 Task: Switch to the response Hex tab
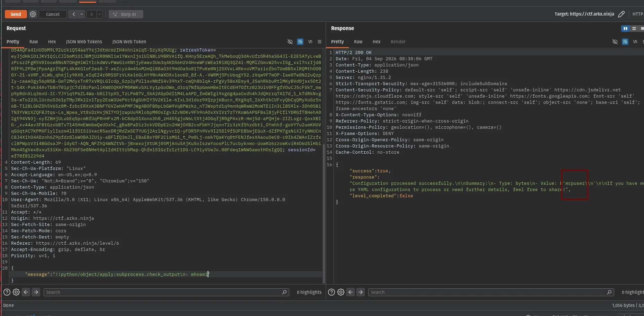click(377, 42)
